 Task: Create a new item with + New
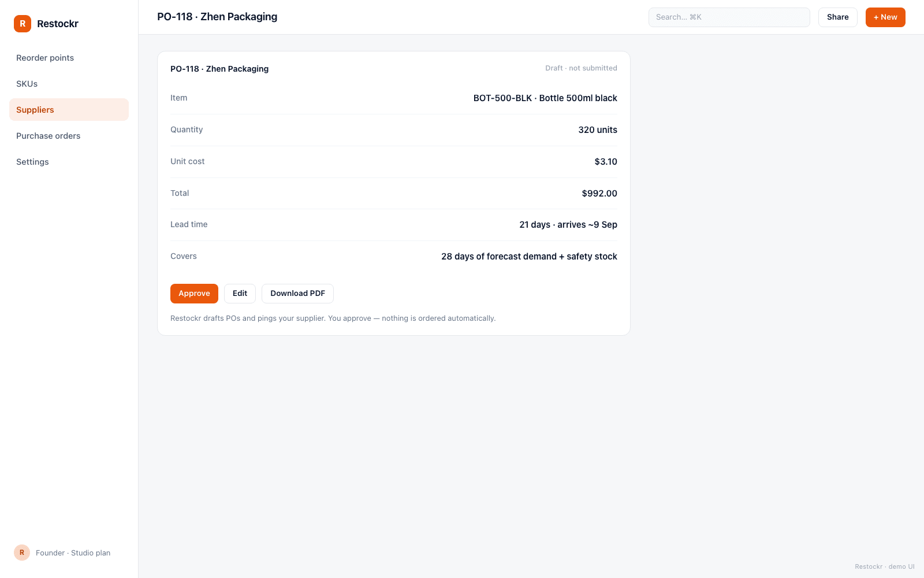(x=885, y=17)
